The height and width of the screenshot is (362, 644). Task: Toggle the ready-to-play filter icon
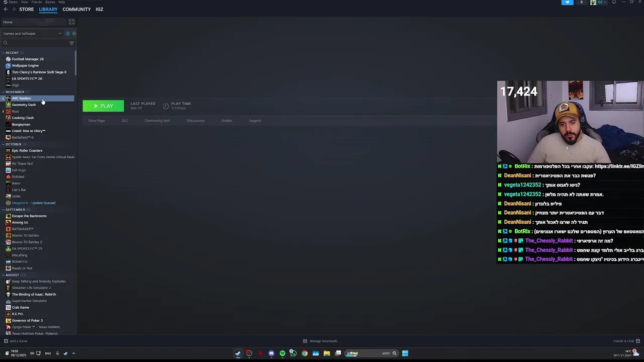tap(73, 34)
